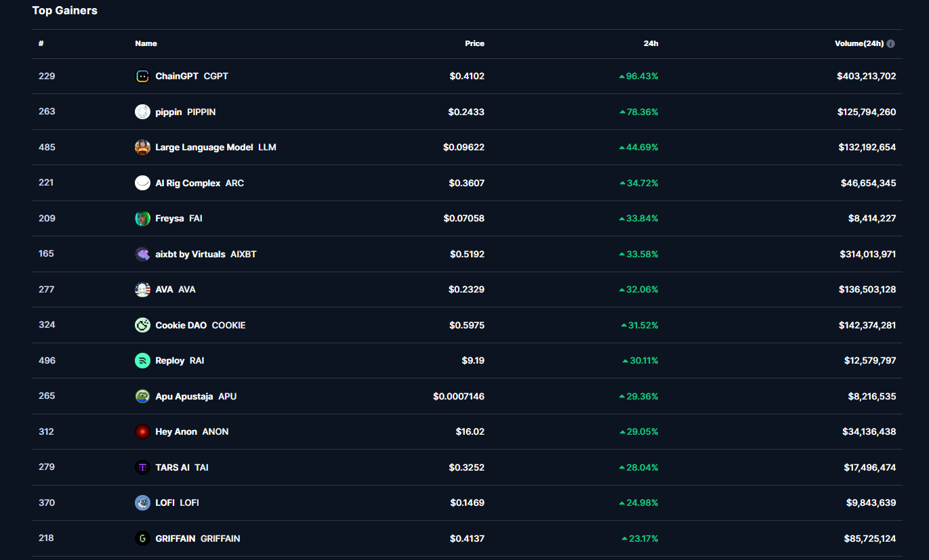Sort table by Volume(24h) column header
The width and height of the screenshot is (929, 560).
click(859, 43)
